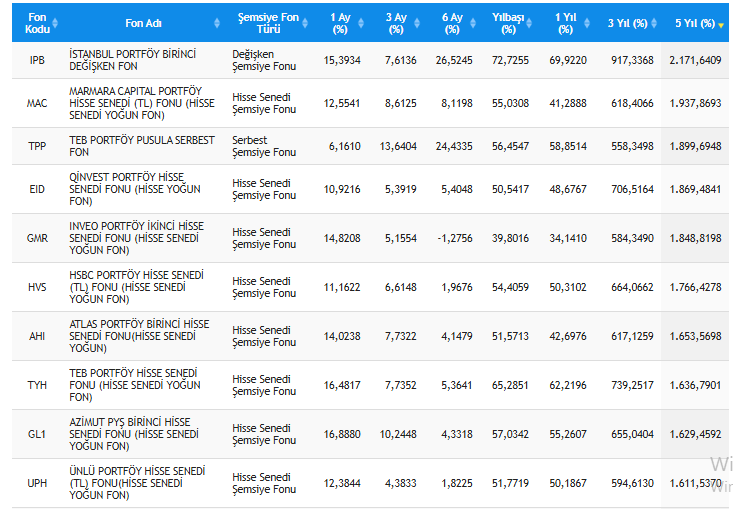Toggle the 5 Yıl (%) descending sort arrow

coord(721,24)
